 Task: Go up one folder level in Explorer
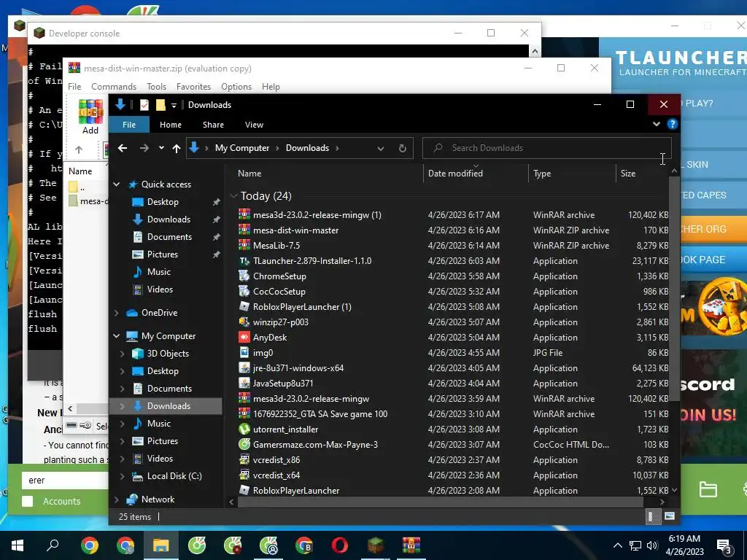tap(177, 148)
